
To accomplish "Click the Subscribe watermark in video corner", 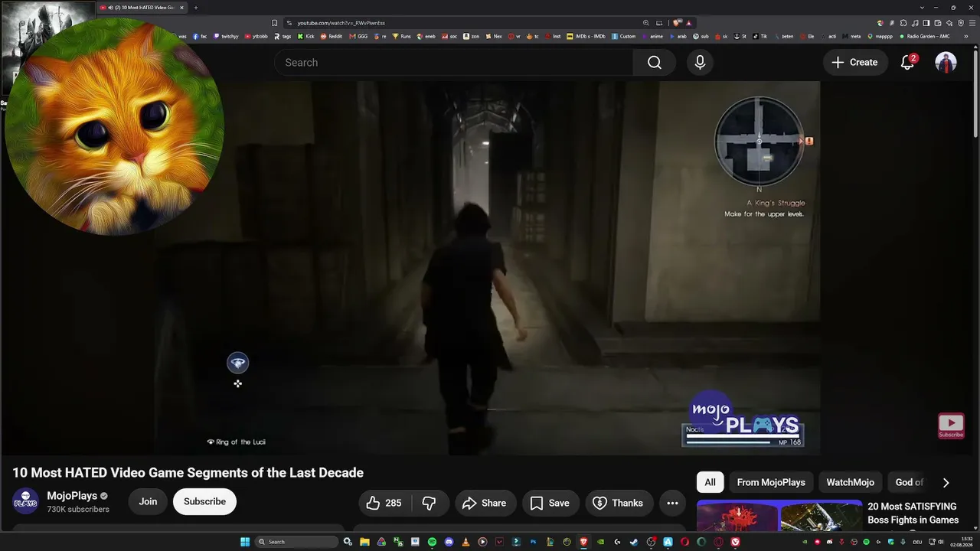I will pyautogui.click(x=951, y=425).
